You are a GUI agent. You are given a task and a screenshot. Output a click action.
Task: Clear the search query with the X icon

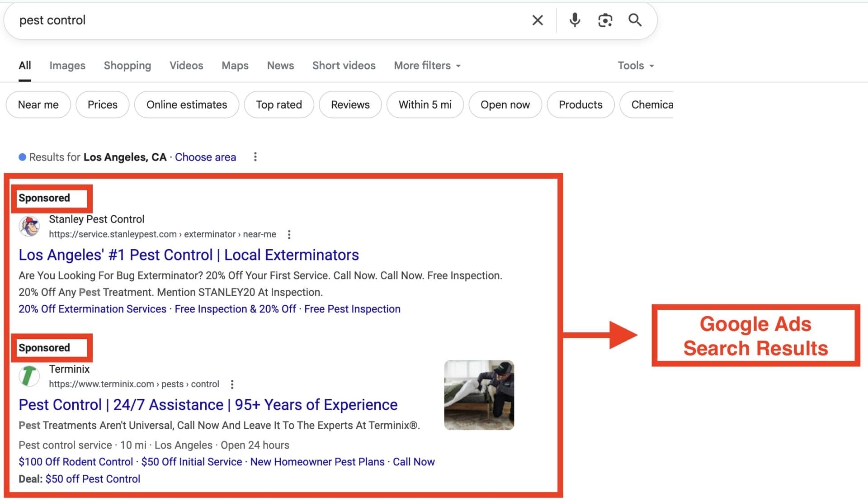tap(537, 20)
